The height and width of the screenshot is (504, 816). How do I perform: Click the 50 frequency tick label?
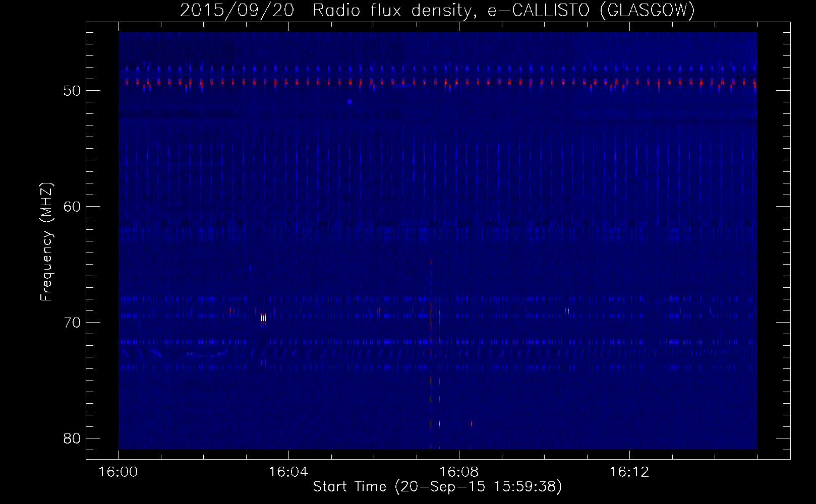(x=73, y=91)
